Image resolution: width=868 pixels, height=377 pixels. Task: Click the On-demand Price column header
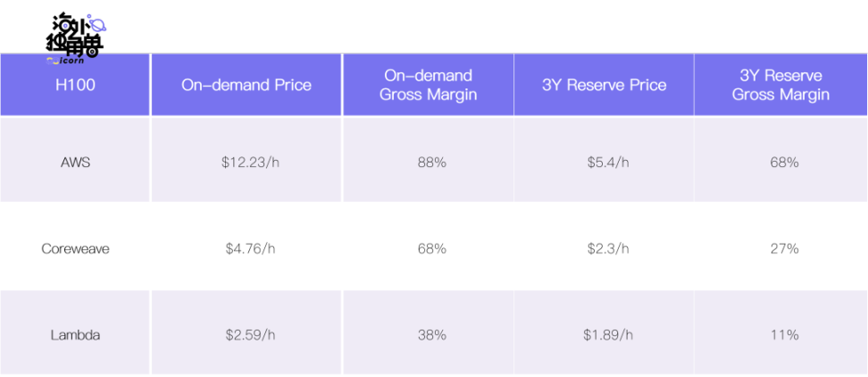(x=246, y=86)
